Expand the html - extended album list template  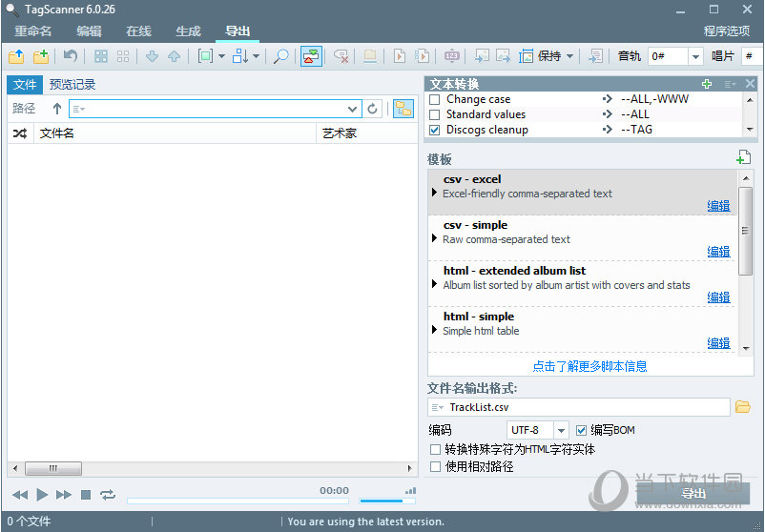(434, 284)
